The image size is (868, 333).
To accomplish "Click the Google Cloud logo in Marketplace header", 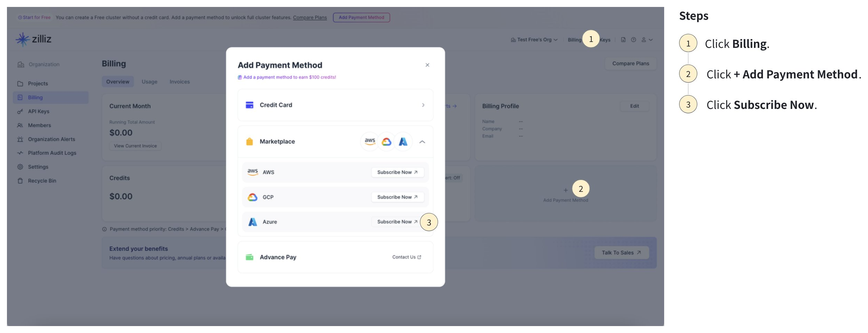I will click(387, 142).
